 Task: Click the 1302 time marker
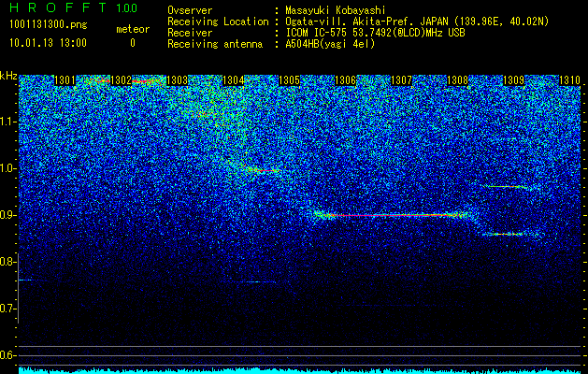click(x=121, y=80)
